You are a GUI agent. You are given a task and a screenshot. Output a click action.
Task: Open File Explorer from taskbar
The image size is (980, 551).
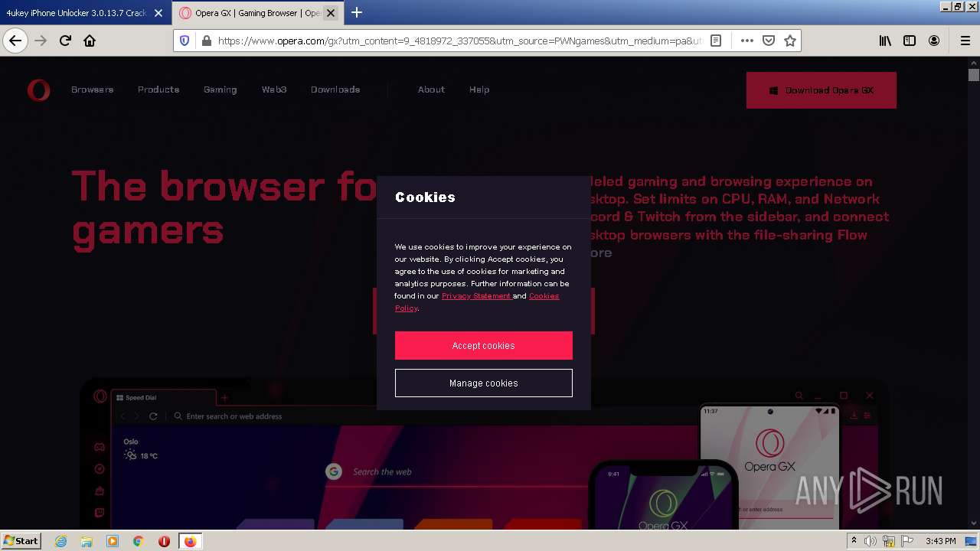point(87,541)
